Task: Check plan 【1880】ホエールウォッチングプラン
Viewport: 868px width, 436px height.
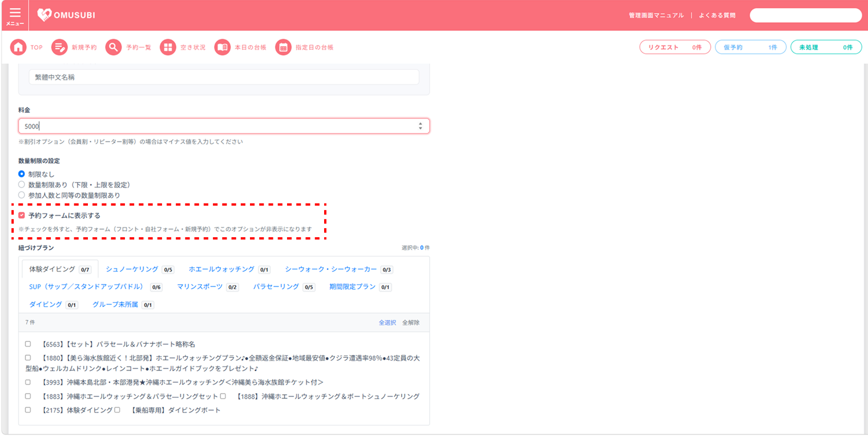Action: tap(28, 358)
